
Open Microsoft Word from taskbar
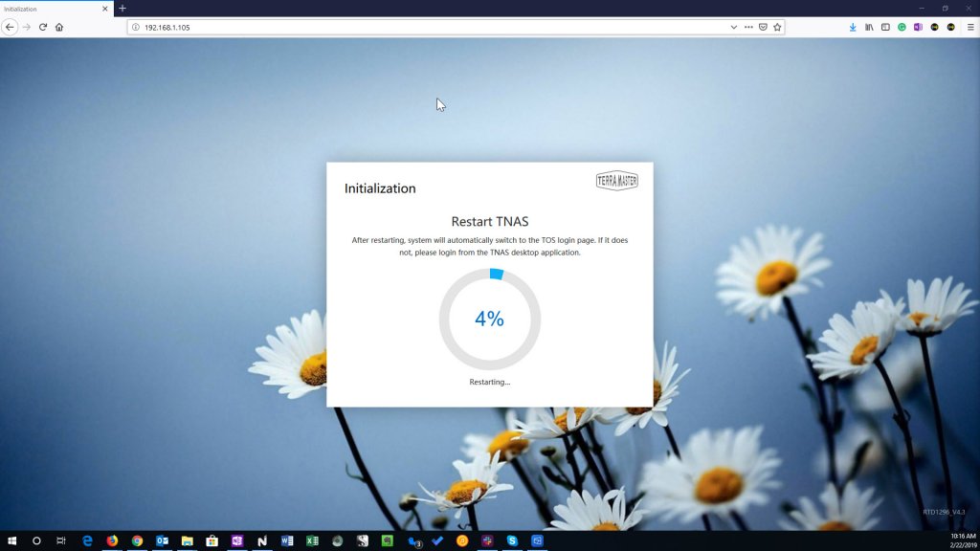click(287, 541)
